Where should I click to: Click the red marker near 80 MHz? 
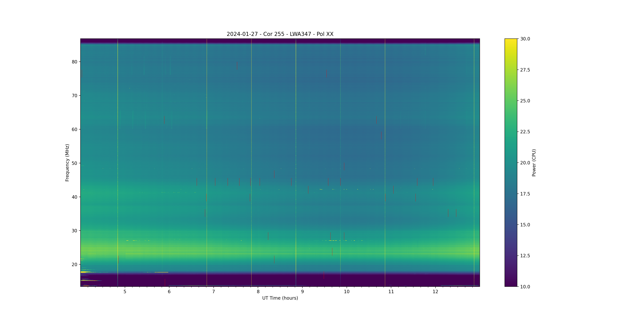click(x=237, y=66)
